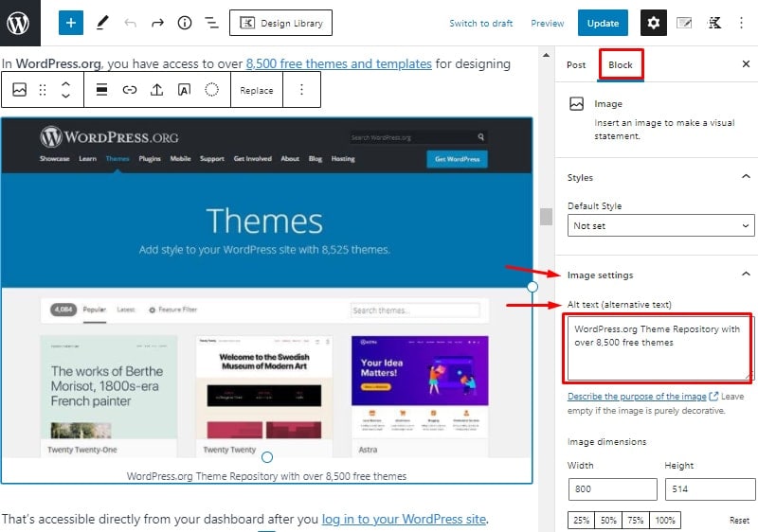Viewport: 758px width, 532px height.
Task: Switch to the Block tab
Action: [x=621, y=64]
